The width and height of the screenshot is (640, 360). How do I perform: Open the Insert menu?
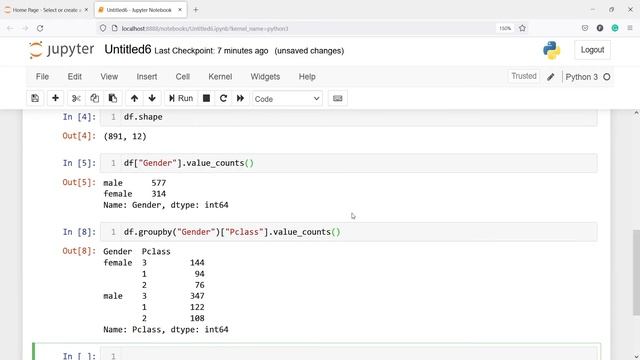pyautogui.click(x=147, y=77)
